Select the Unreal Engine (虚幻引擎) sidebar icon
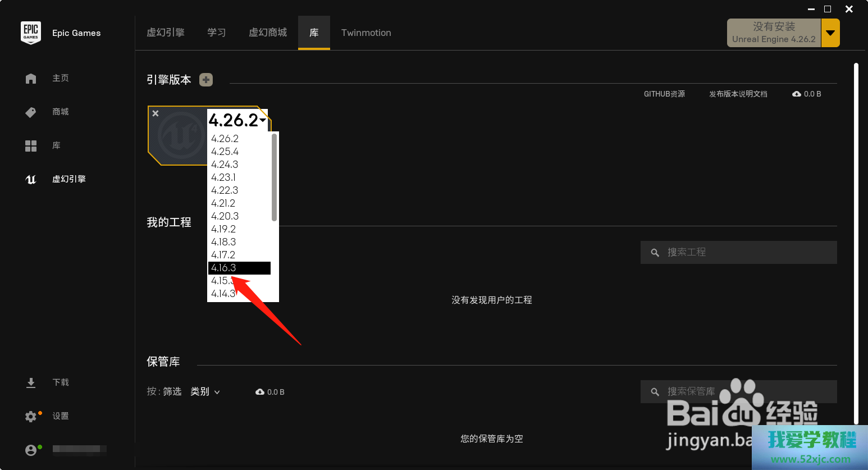The height and width of the screenshot is (470, 868). 31,180
